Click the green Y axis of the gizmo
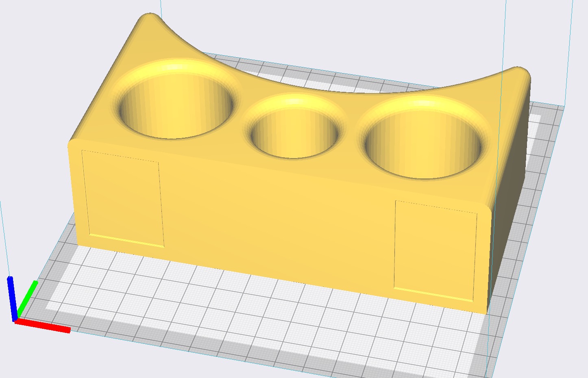The height and width of the screenshot is (378, 588). 27,299
